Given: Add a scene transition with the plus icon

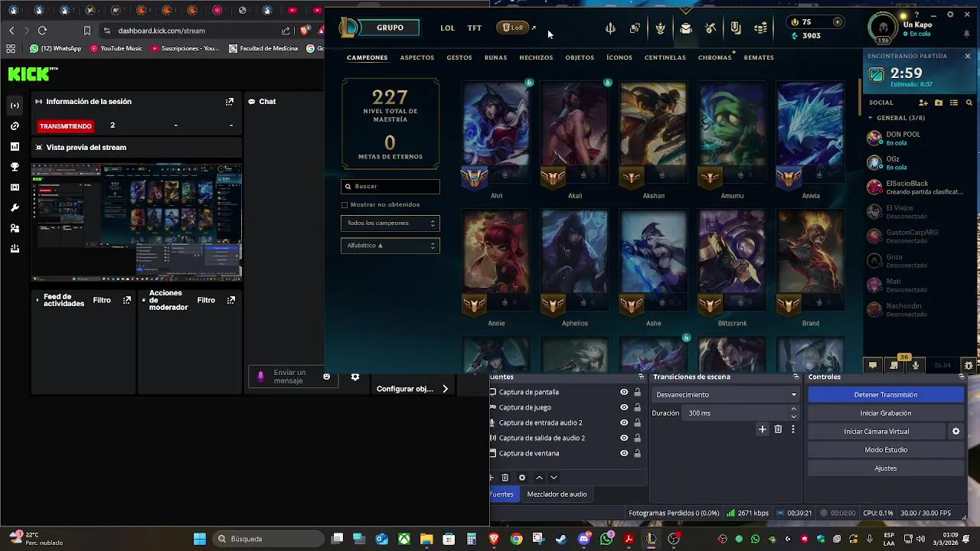Looking at the screenshot, I should [762, 429].
